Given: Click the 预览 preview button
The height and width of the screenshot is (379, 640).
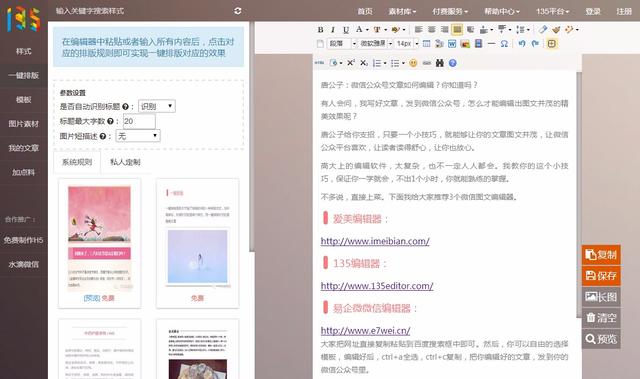Looking at the screenshot, I should pos(601,339).
